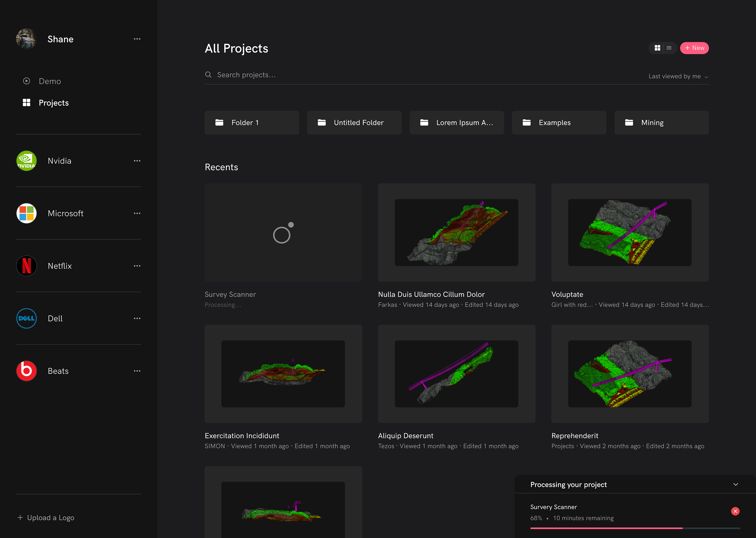Open the Voluptate project thumbnail
This screenshot has height=538, width=756.
(629, 232)
